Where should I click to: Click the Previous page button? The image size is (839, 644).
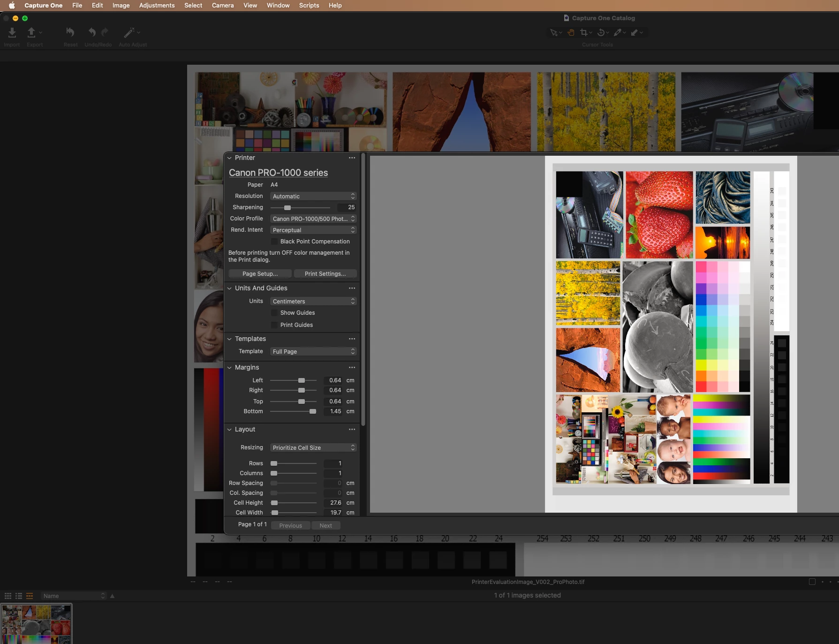[x=291, y=526]
